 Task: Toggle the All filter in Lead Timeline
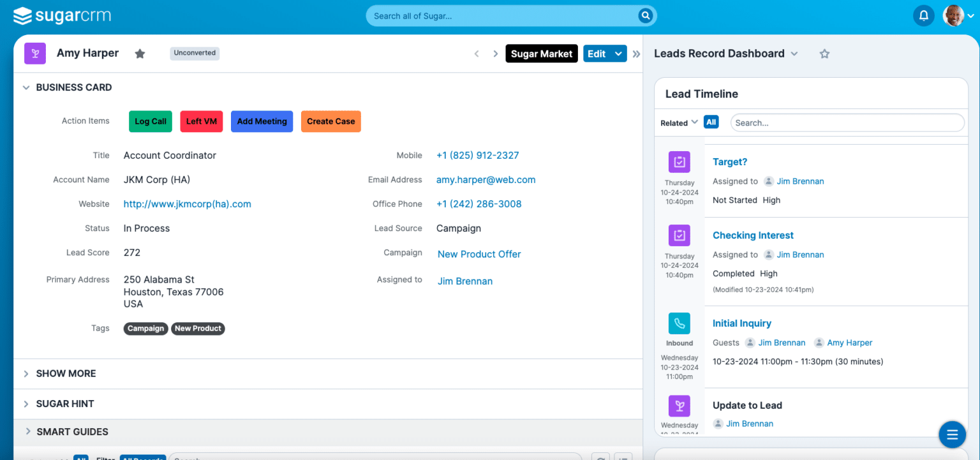711,122
